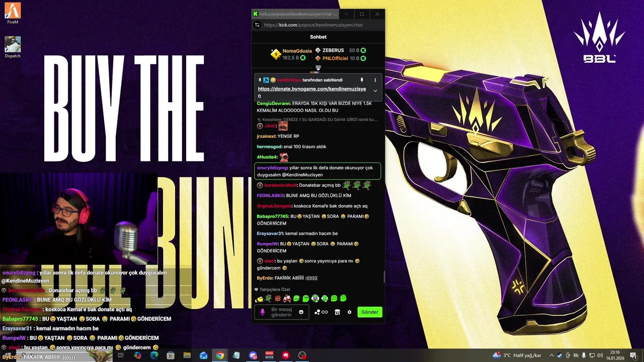Click the 'Takipçilere Özel' label

[x=275, y=290]
